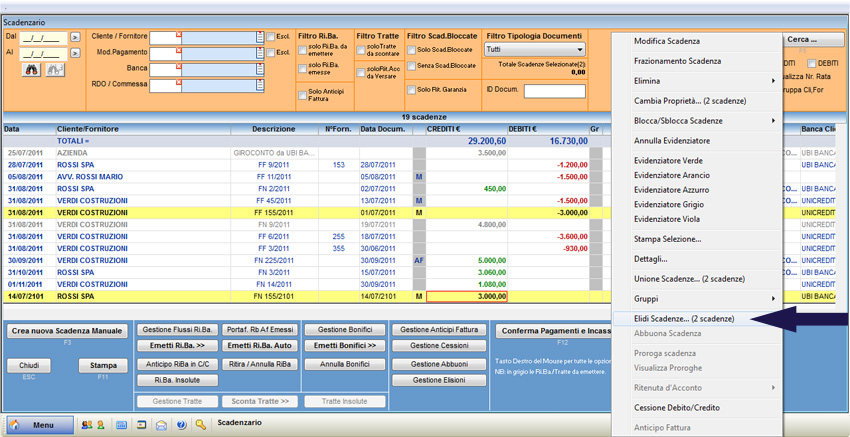This screenshot has width=850, height=437.
Task: Click the key icon in bottom toolbar
Action: (201, 425)
